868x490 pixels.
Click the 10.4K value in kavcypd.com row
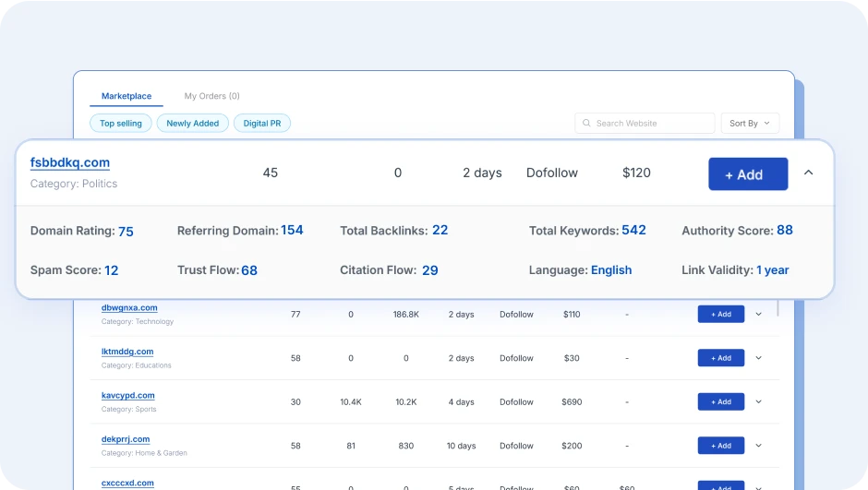351,402
